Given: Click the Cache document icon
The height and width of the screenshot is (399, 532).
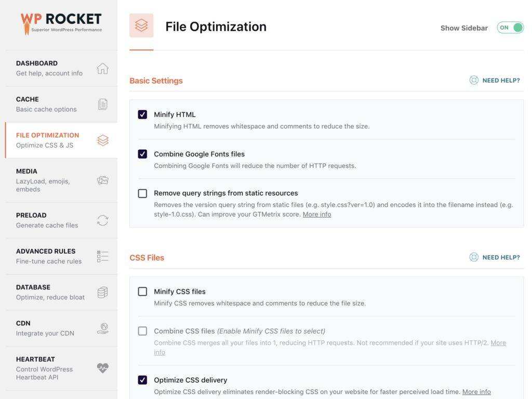Looking at the screenshot, I should click(x=102, y=104).
